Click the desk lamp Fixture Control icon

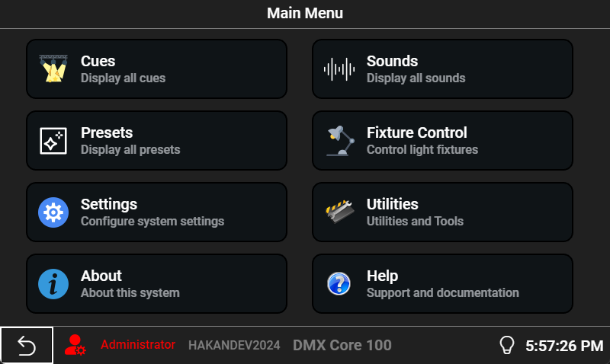pyautogui.click(x=340, y=141)
